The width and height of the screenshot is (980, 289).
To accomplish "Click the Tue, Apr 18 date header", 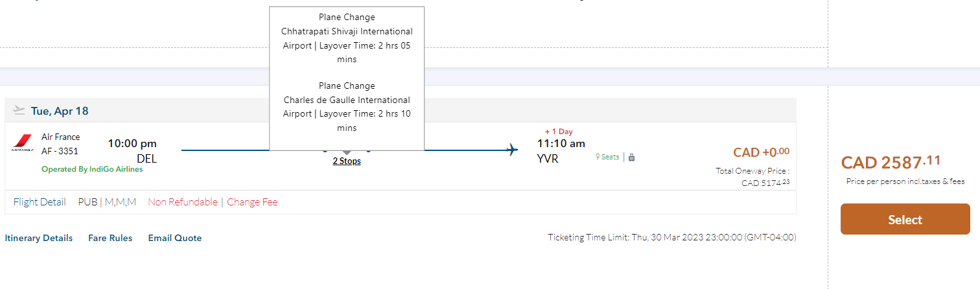I will [x=60, y=111].
